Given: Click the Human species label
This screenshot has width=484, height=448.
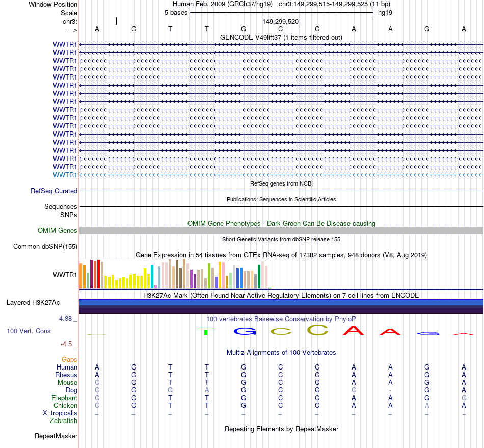Looking at the screenshot, I should click(x=67, y=367).
